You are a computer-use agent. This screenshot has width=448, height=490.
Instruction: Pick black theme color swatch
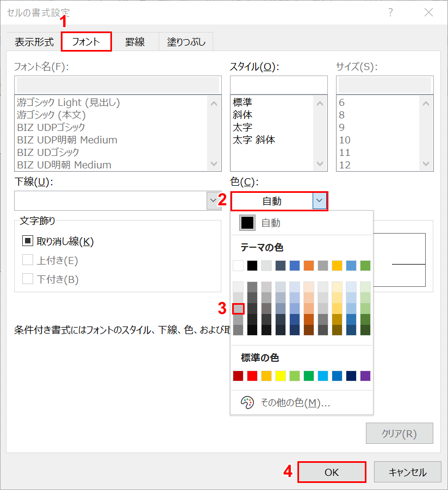[252, 266]
